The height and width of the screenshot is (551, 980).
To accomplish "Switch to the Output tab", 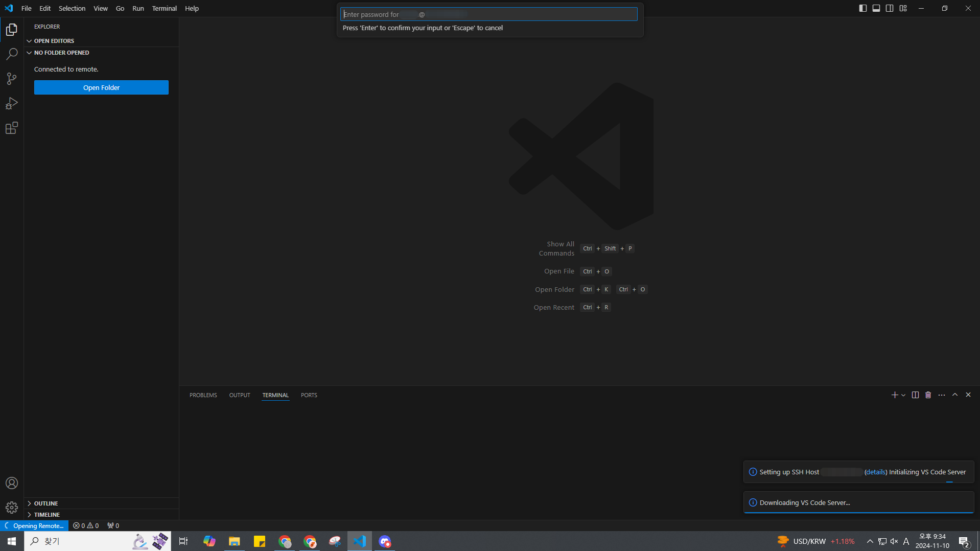I will (240, 395).
